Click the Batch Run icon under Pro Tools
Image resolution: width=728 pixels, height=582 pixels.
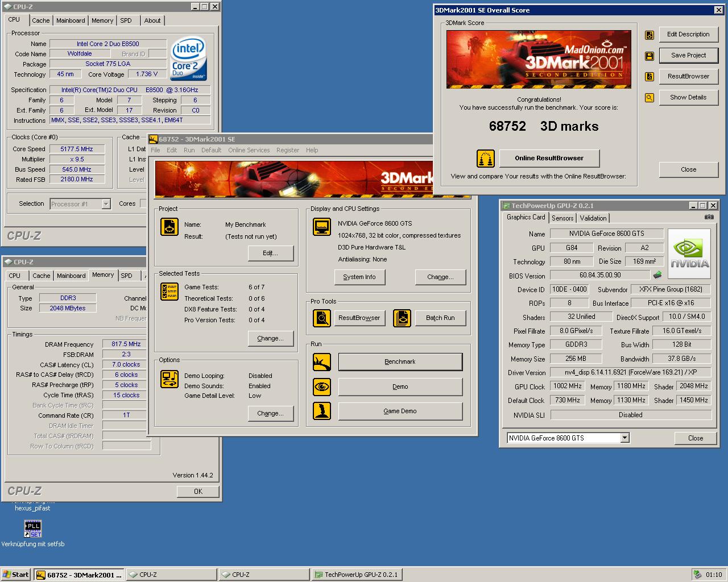[x=402, y=318]
